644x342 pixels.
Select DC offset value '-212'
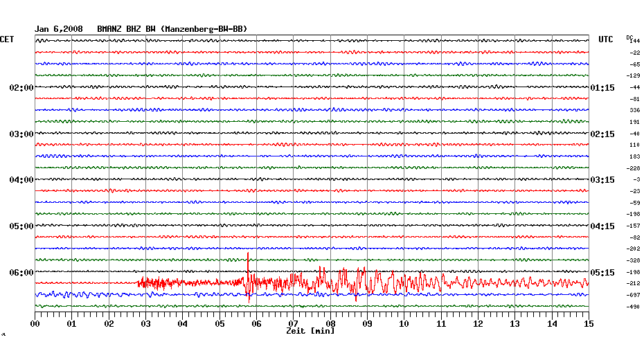point(634,283)
